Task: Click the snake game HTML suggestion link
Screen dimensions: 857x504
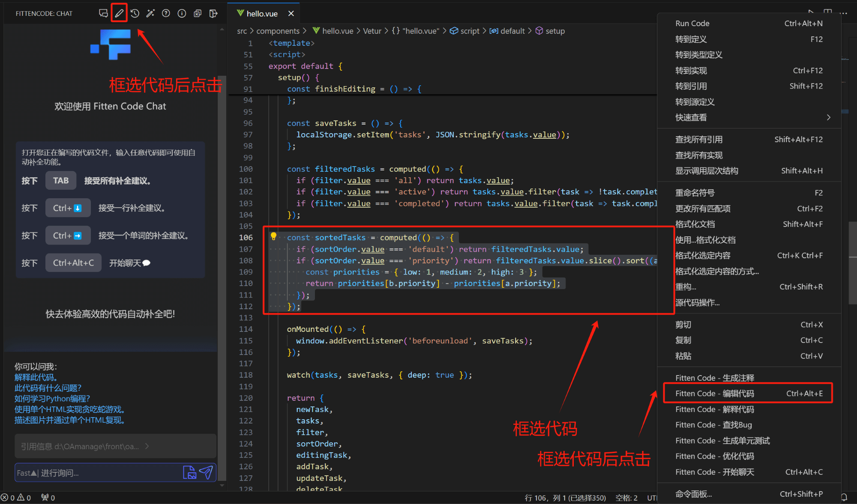Action: tap(69, 409)
